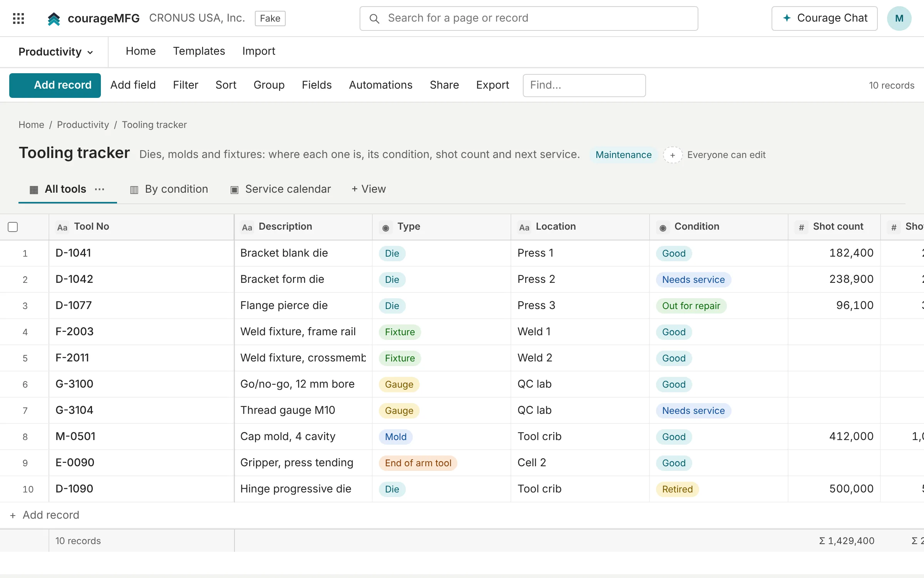The image size is (924, 578).
Task: Click the End of arm tool tag
Action: tap(418, 463)
